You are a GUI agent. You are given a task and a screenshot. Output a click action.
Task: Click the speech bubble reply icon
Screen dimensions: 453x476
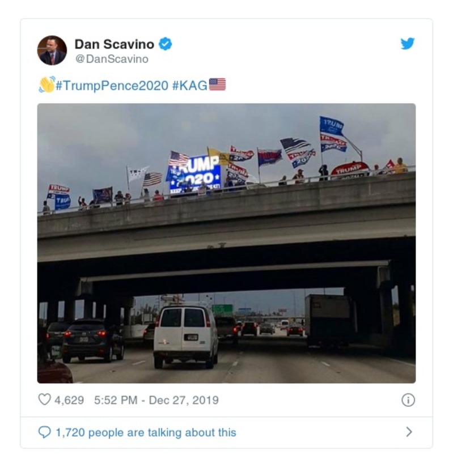(x=44, y=431)
